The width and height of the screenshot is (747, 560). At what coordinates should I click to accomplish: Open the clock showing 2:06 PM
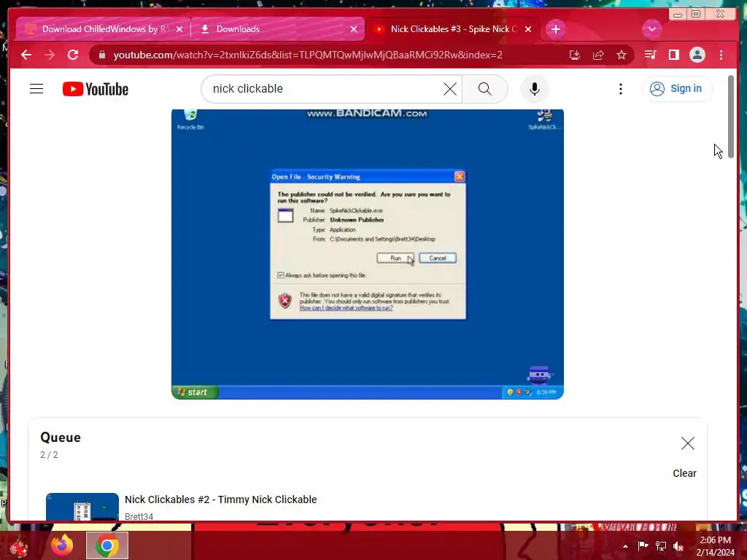click(x=715, y=546)
